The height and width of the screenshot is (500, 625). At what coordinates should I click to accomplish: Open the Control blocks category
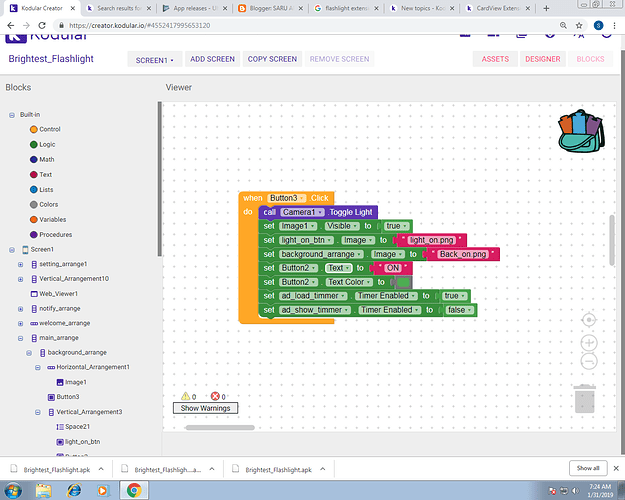(x=50, y=129)
